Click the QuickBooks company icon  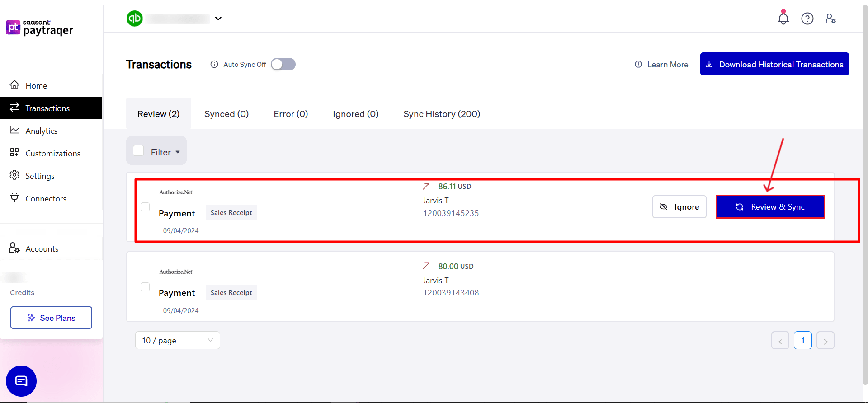point(135,19)
